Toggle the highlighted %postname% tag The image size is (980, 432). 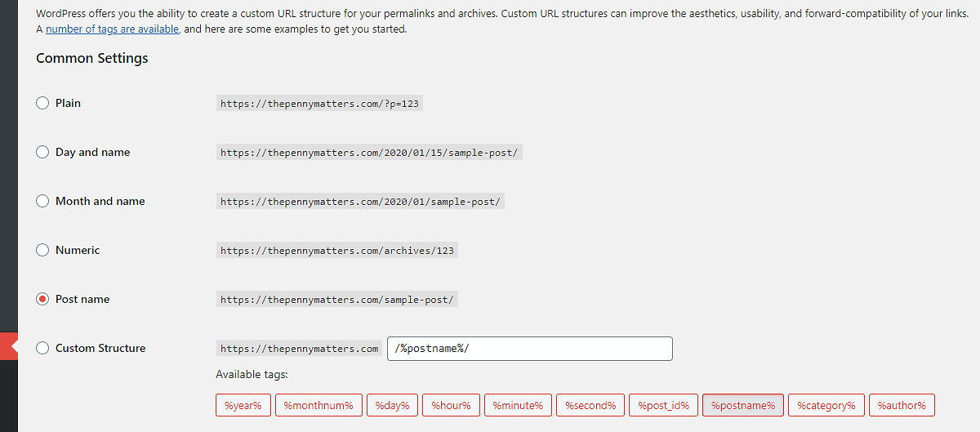point(743,405)
